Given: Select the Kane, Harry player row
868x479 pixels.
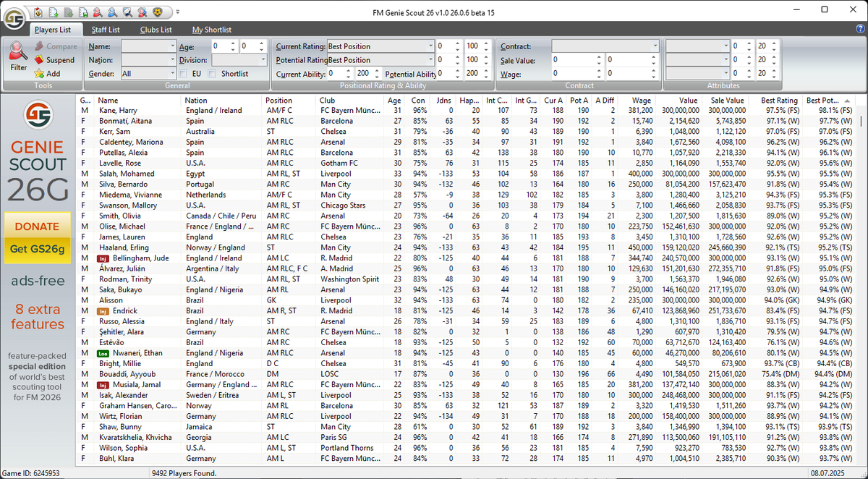Looking at the screenshot, I should click(465, 111).
